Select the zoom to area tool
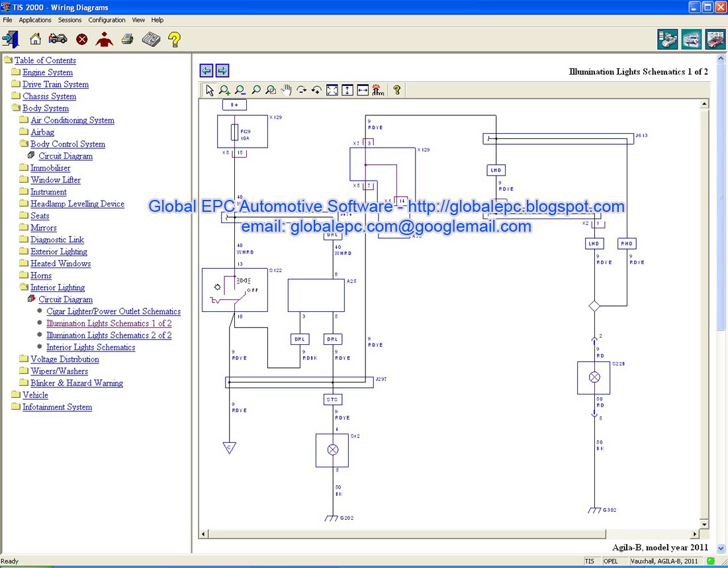Image resolution: width=728 pixels, height=568 pixels. coord(271,90)
